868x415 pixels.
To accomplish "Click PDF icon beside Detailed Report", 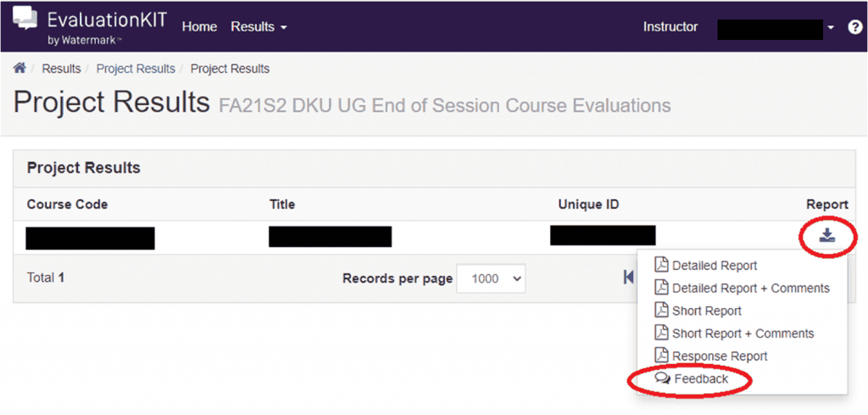I will [662, 265].
